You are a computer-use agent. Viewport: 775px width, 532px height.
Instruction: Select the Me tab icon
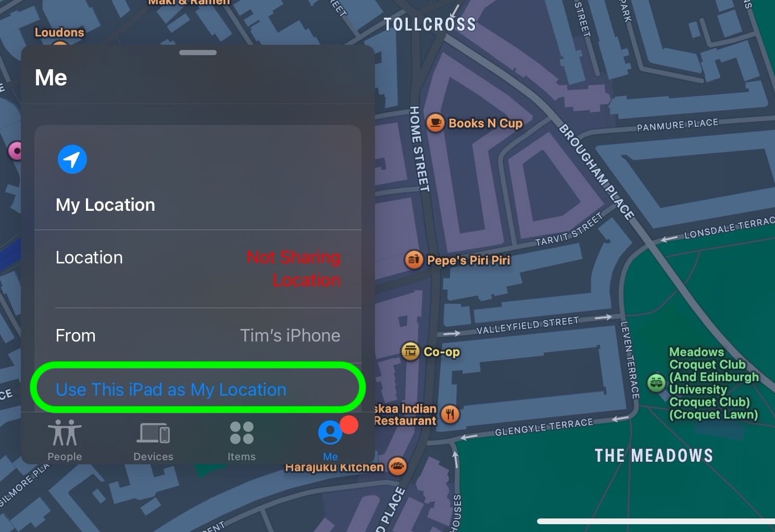[330, 433]
